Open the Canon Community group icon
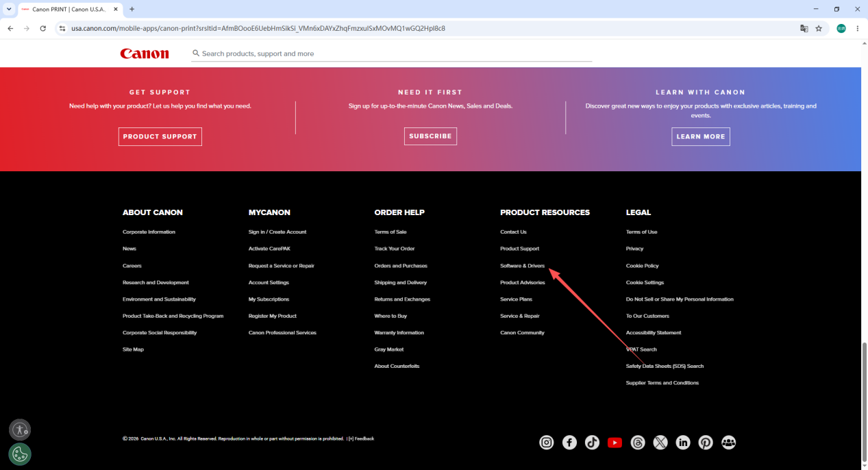868x470 pixels. point(728,443)
